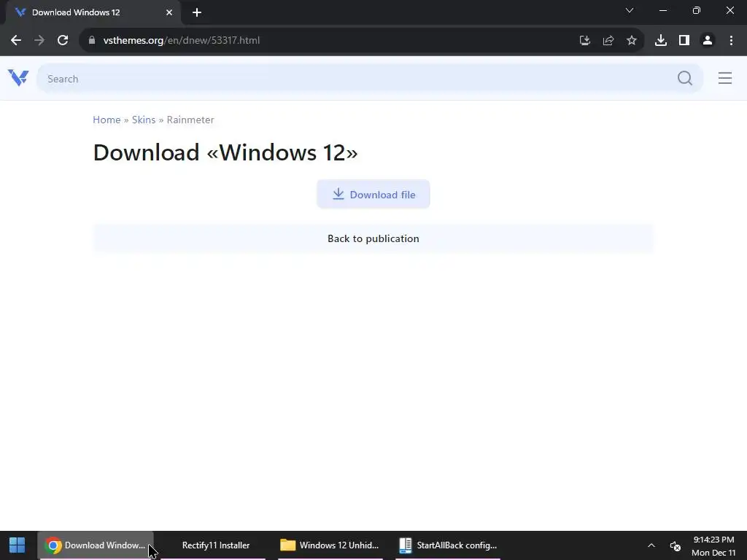Image resolution: width=747 pixels, height=560 pixels.
Task: Restore down the Chrome window
Action: (x=697, y=10)
